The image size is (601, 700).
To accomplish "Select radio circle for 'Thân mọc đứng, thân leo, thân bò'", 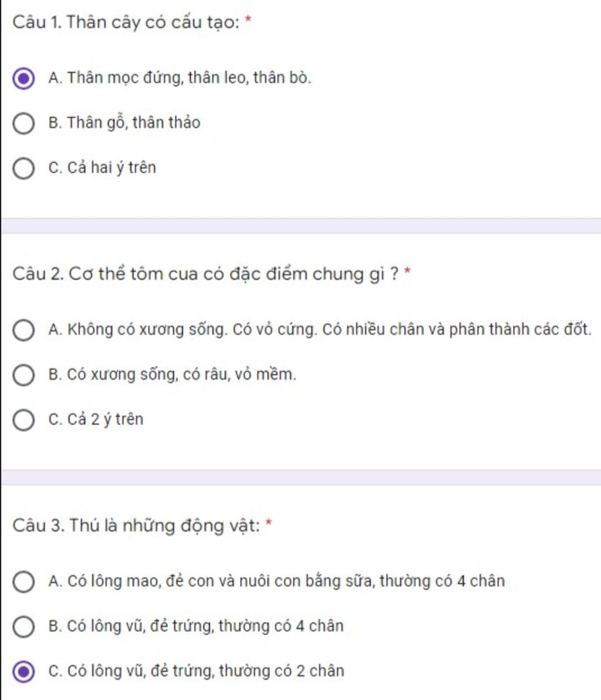I will click(x=23, y=79).
